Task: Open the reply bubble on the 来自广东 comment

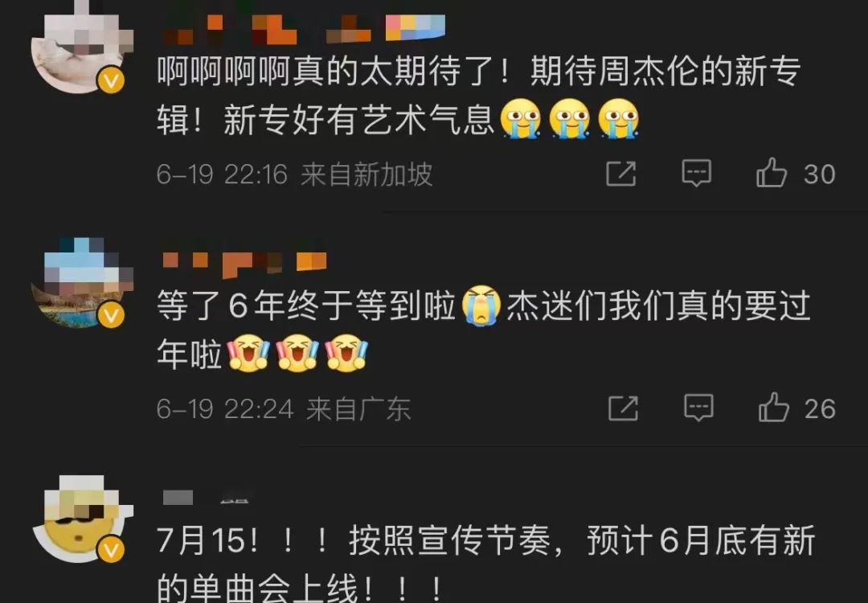Action: click(698, 408)
